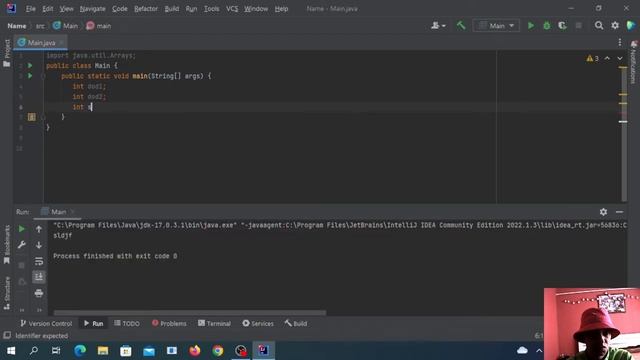Screen dimensions: 640x360
Task: Click the warnings count indicator
Action: pos(593,58)
